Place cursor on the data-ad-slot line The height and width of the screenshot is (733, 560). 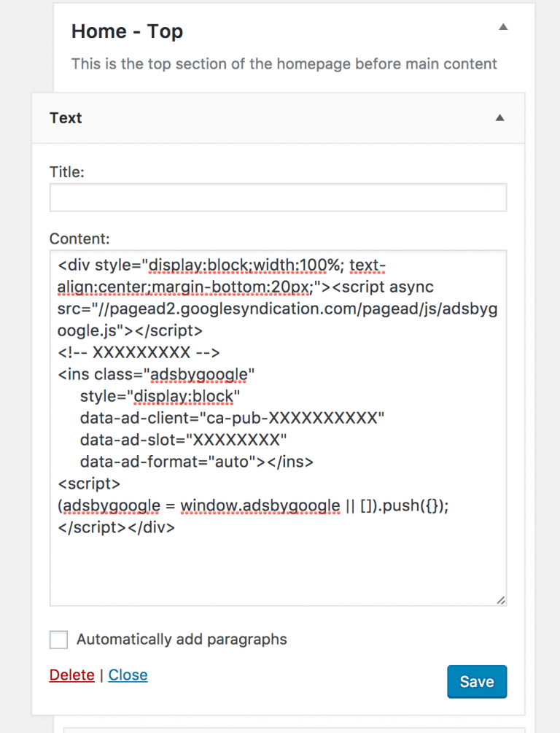click(183, 440)
